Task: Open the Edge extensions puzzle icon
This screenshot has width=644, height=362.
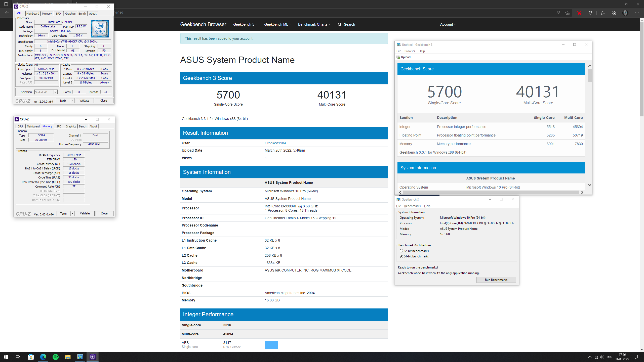Action: click(x=590, y=13)
